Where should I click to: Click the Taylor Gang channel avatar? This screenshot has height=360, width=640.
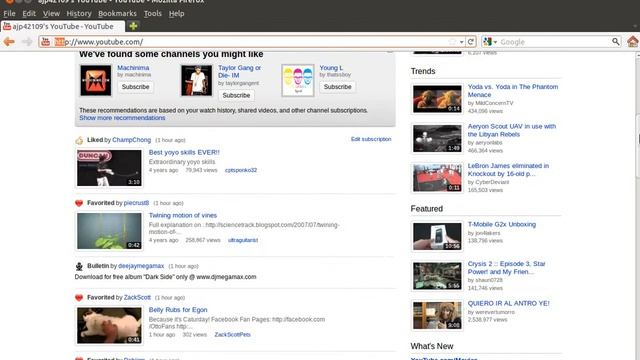click(x=197, y=80)
